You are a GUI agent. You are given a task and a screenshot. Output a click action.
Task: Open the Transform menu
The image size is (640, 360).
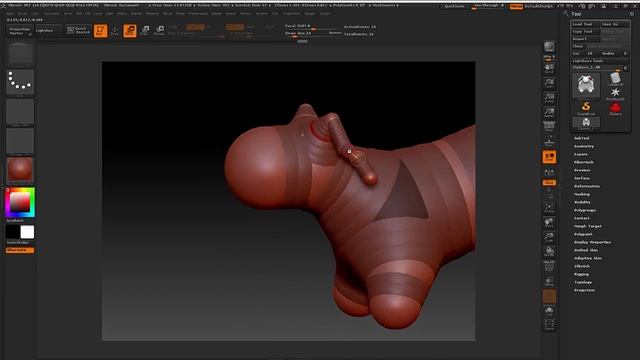(291, 13)
